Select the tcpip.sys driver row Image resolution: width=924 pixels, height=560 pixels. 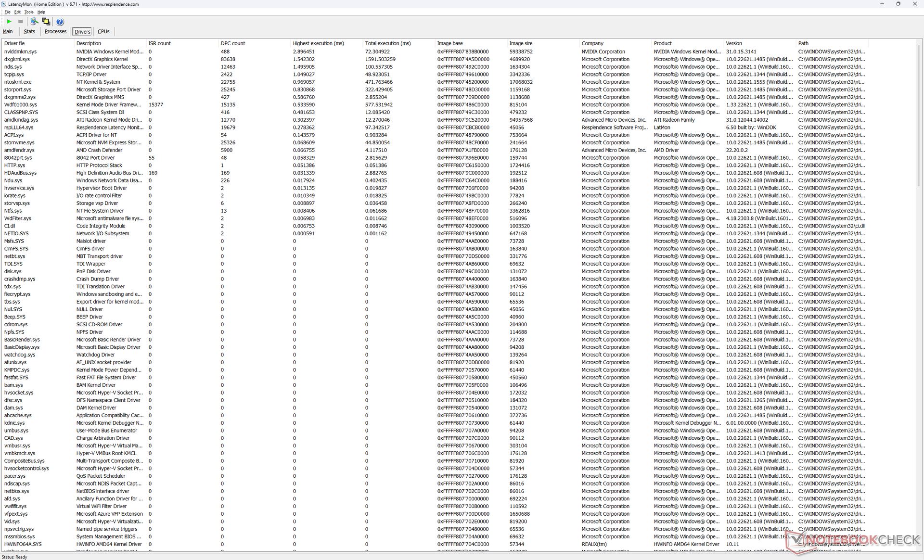tap(435, 75)
